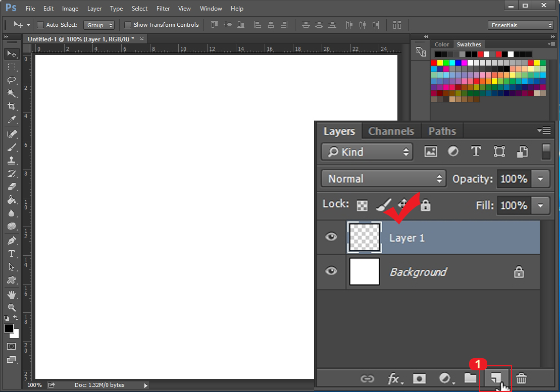The width and height of the screenshot is (560, 392).
Task: Toggle lock image pixels brush icon
Action: (383, 205)
